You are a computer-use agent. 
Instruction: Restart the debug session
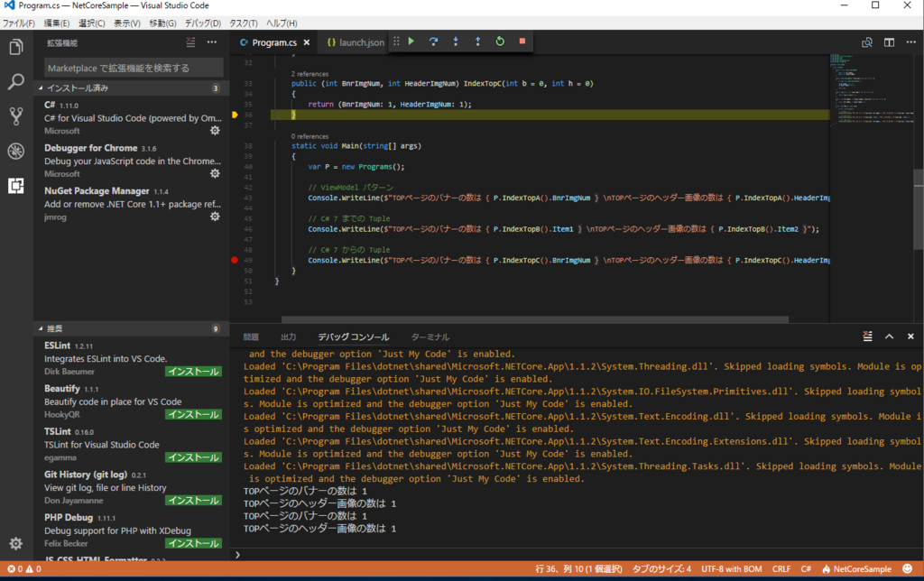tap(500, 41)
